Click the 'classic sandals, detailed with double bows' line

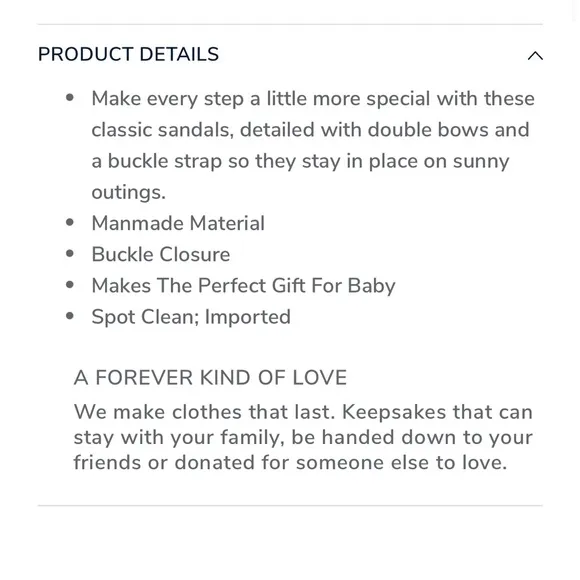310,130
